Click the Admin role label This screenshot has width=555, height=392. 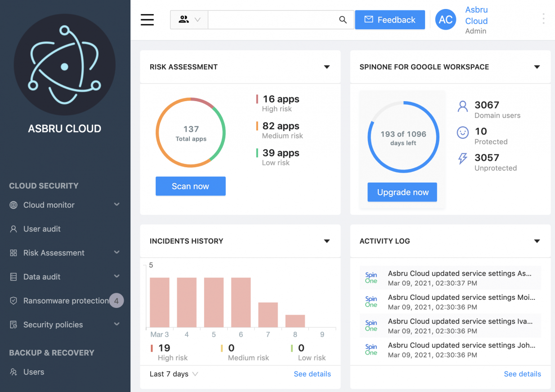coord(476,31)
